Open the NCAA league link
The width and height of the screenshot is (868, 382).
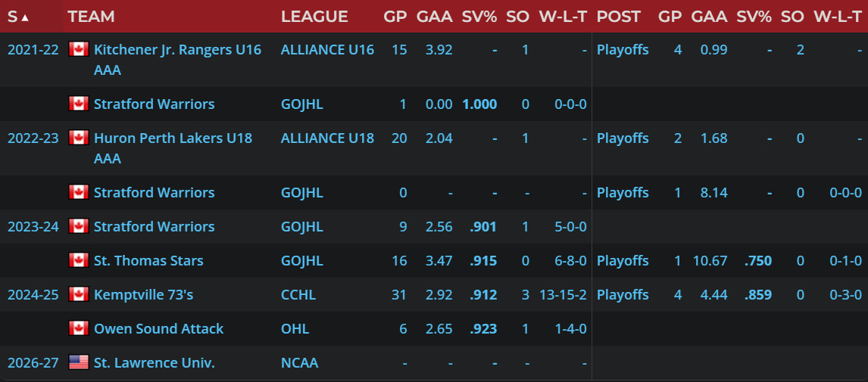click(x=299, y=363)
